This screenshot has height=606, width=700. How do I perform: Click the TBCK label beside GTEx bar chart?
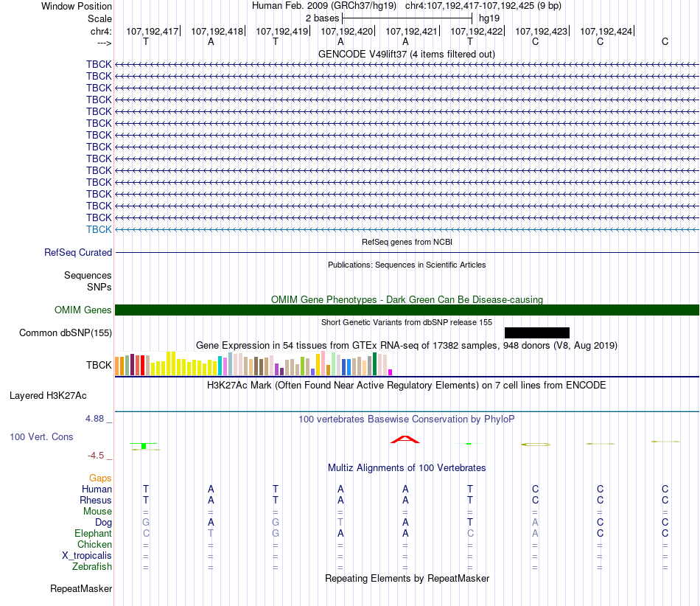pyautogui.click(x=99, y=366)
